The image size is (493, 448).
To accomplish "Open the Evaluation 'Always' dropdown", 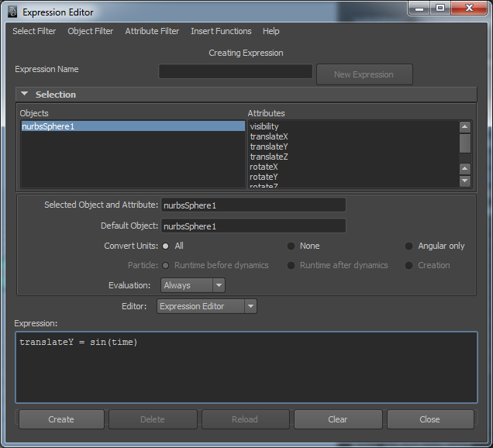I will tap(192, 285).
